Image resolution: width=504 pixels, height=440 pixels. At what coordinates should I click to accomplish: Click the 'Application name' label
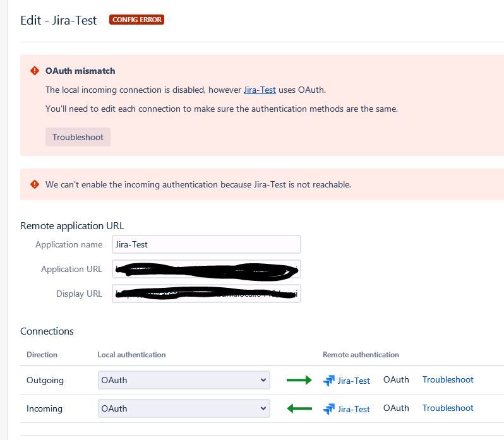click(x=69, y=244)
